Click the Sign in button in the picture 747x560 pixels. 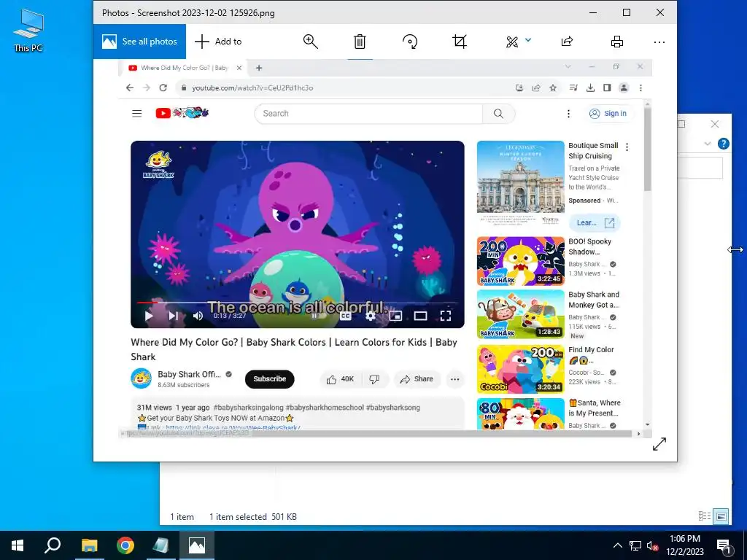[608, 113]
